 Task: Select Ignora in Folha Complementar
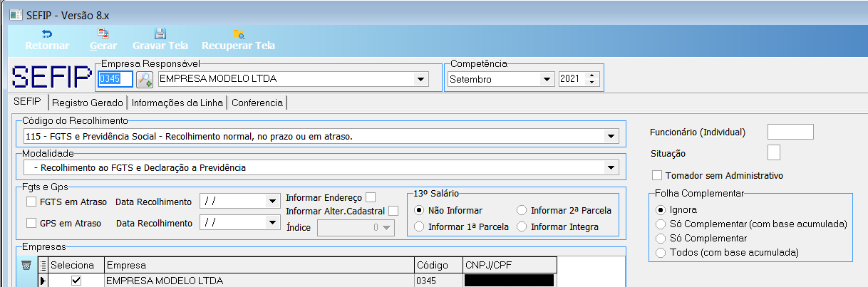(x=661, y=210)
